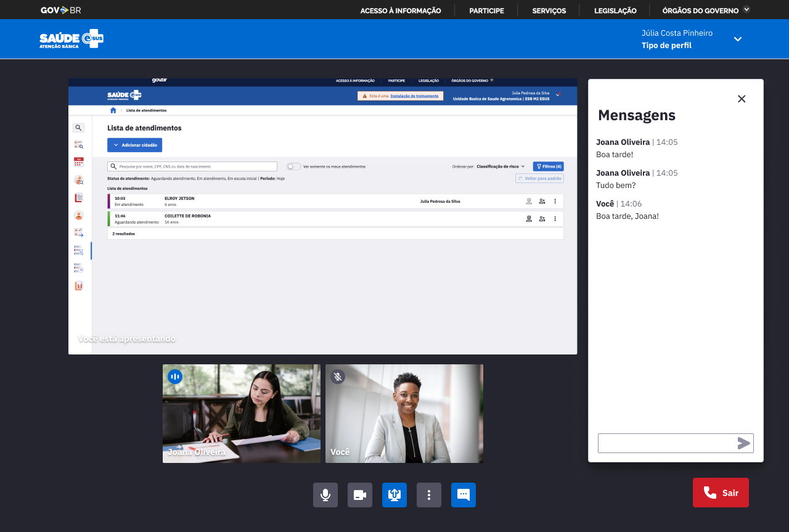Viewport: 789px width, 532px height.
Task: Click the message "Boa tarde, Joana!"
Action: [628, 216]
